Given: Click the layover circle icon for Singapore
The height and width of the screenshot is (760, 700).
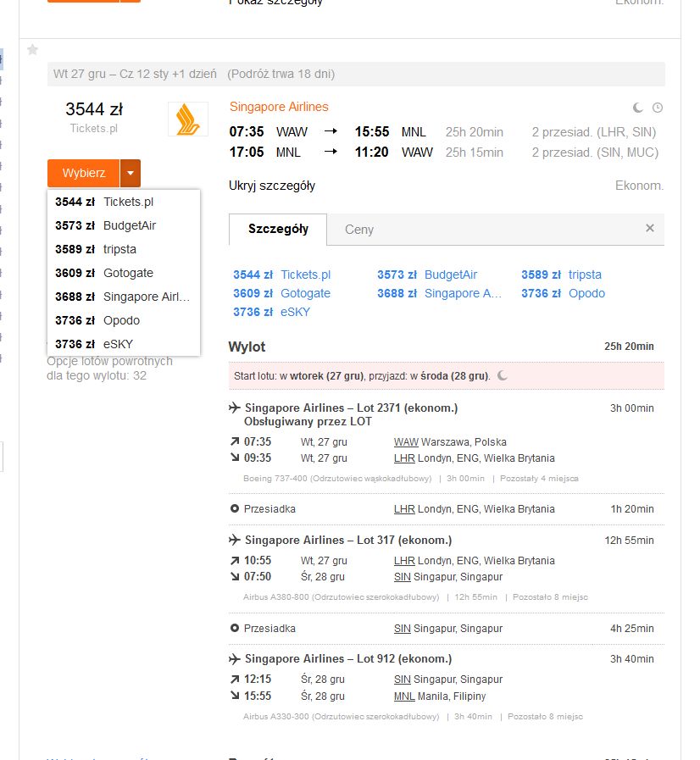Looking at the screenshot, I should point(235,628).
